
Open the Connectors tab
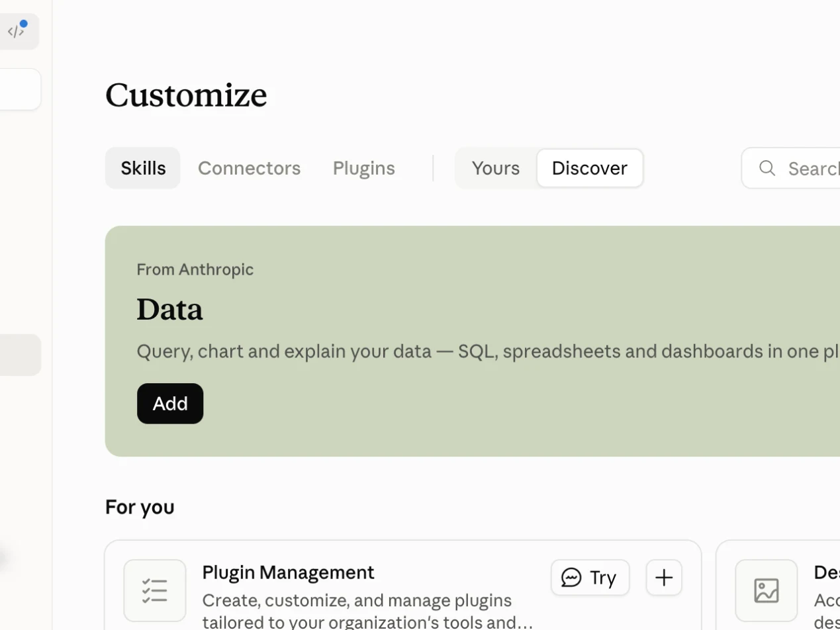pos(249,168)
